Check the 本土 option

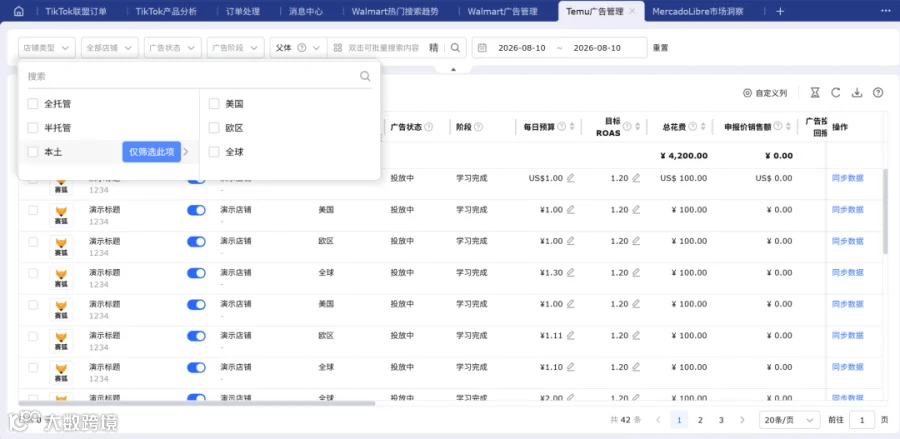[x=33, y=152]
